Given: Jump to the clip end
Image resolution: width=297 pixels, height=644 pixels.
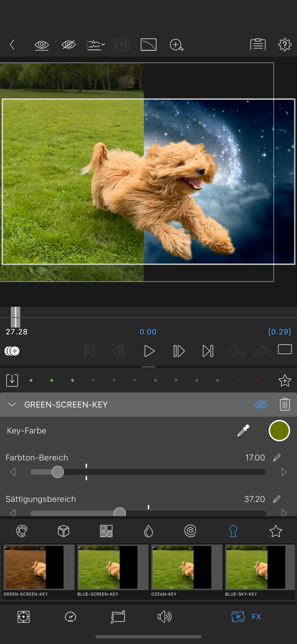Looking at the screenshot, I should coord(208,351).
